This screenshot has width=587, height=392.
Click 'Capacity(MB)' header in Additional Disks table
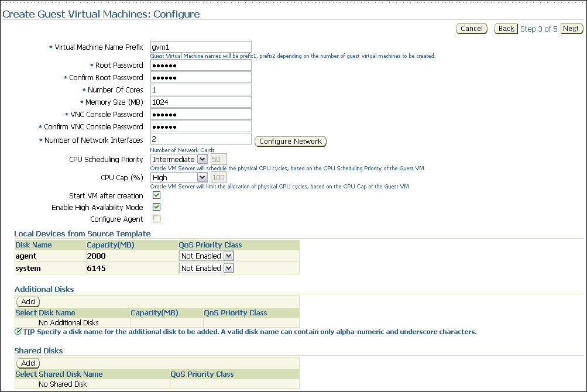(155, 312)
